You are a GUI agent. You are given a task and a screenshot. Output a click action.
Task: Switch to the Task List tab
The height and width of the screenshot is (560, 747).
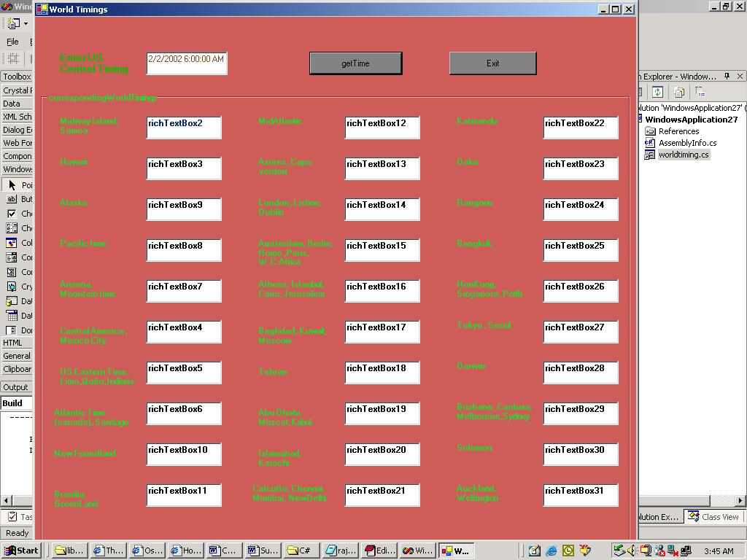point(18,517)
